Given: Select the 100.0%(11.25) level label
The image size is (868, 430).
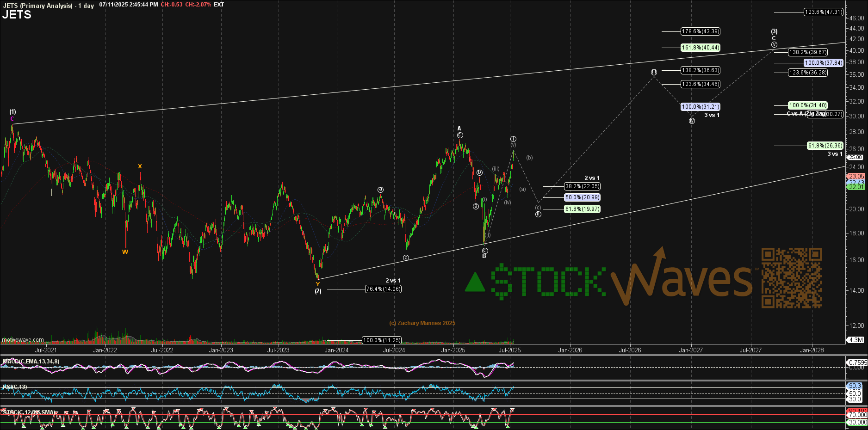Looking at the screenshot, I should [381, 340].
